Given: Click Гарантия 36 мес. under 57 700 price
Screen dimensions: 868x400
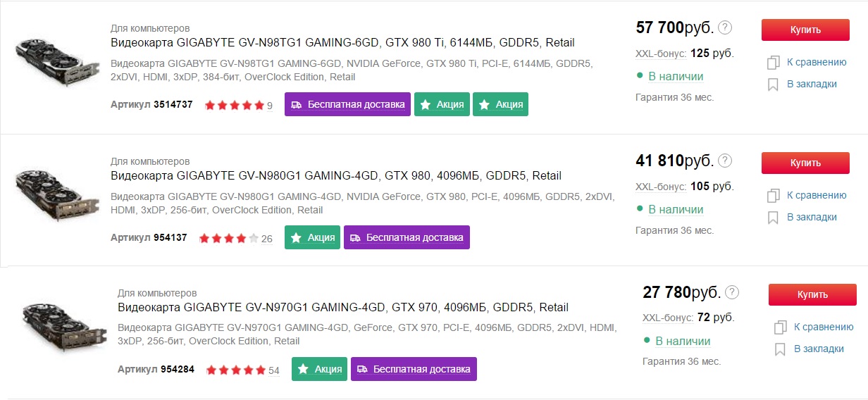Looking at the screenshot, I should (674, 97).
